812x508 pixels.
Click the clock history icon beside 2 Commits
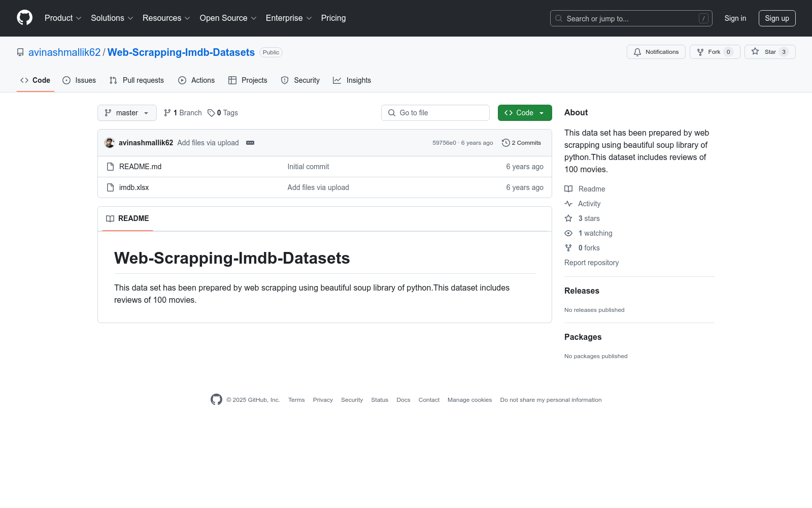click(x=505, y=143)
